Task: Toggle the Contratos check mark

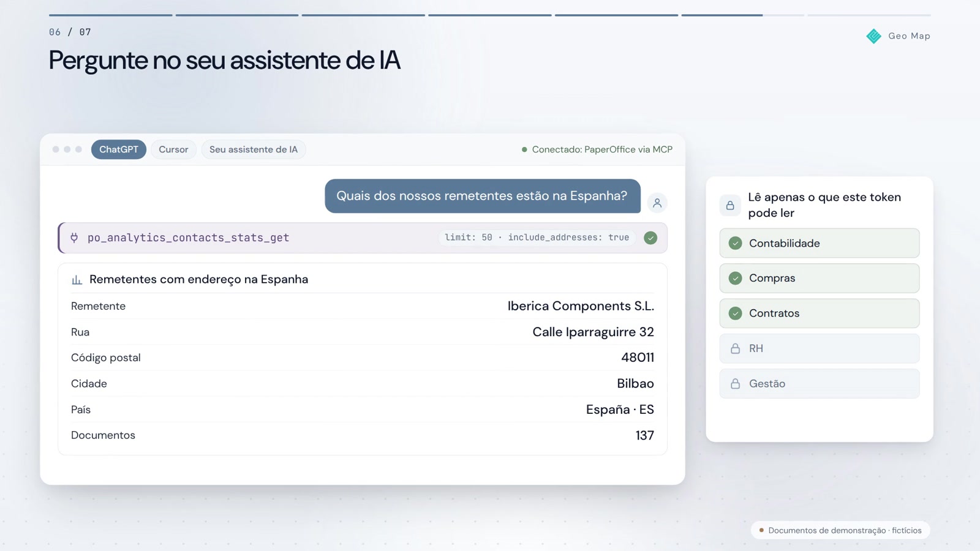Action: 736,313
